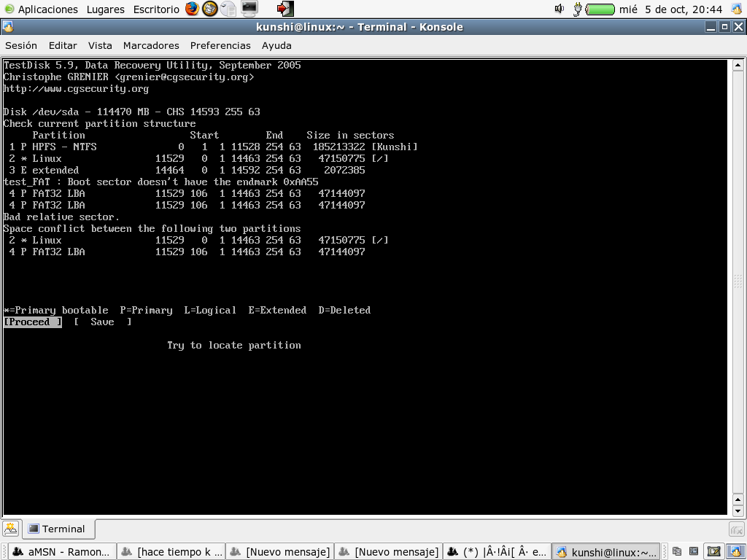Open the Sesión menu in Konsole
Image resolution: width=747 pixels, height=560 pixels.
[x=21, y=45]
